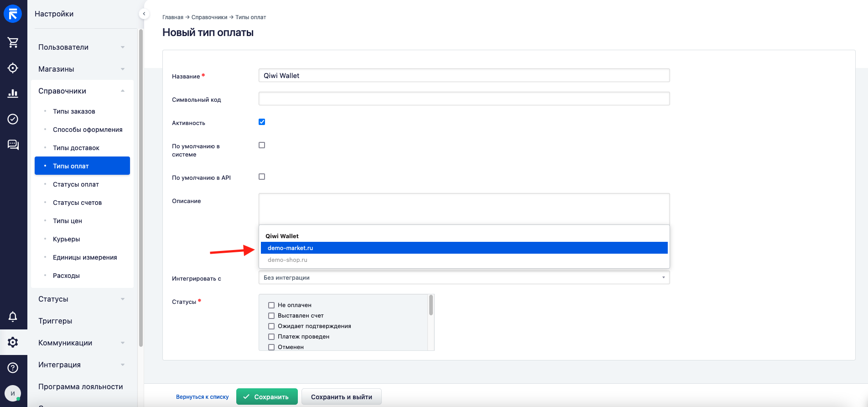
Task: Open the orders cart icon
Action: (13, 42)
